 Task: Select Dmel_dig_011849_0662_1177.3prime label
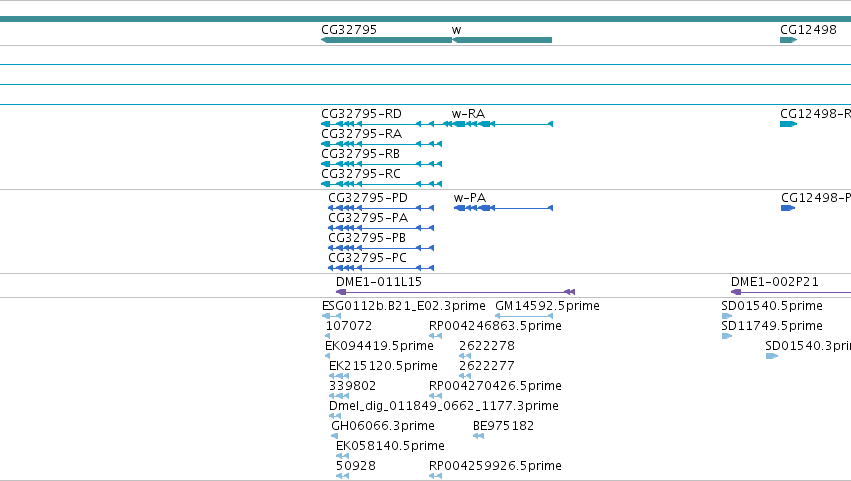[443, 407]
